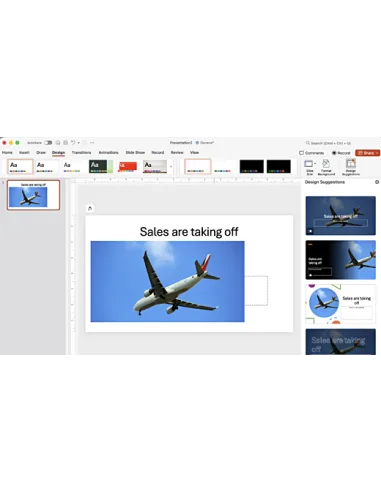Toggle the AutoSave switch
Viewport: 381px width, 492px height.
click(x=48, y=143)
